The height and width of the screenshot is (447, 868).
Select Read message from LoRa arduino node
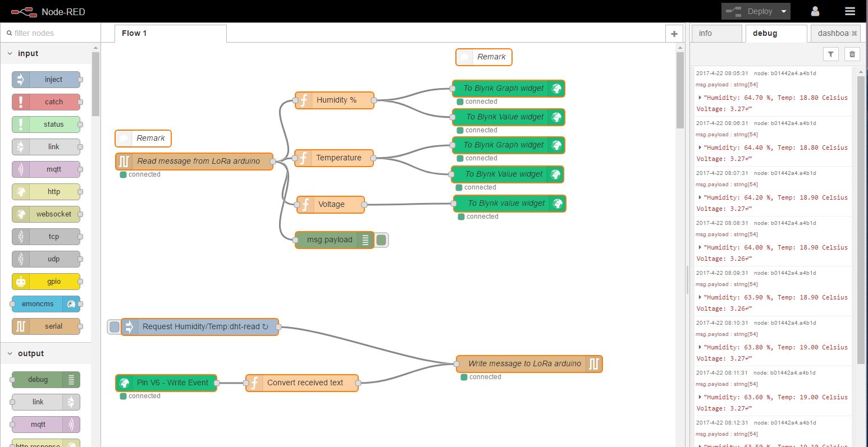coord(194,162)
